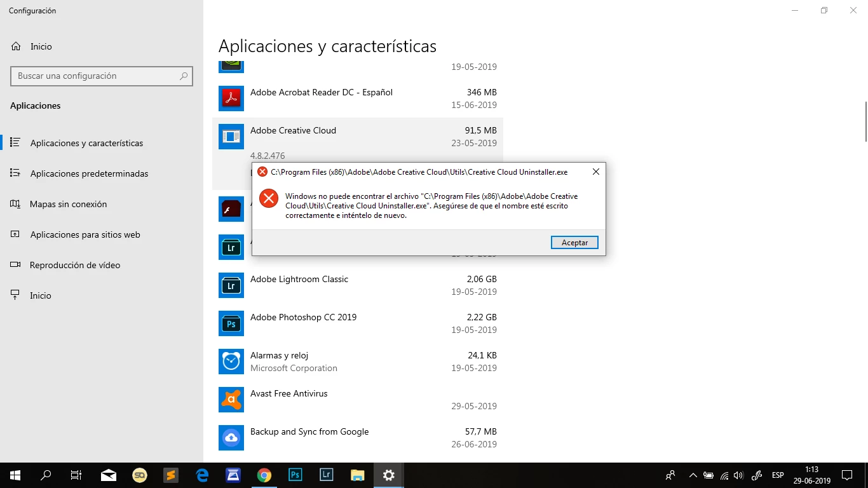Click version number 4.8.2.476
The image size is (868, 488).
coord(268,156)
